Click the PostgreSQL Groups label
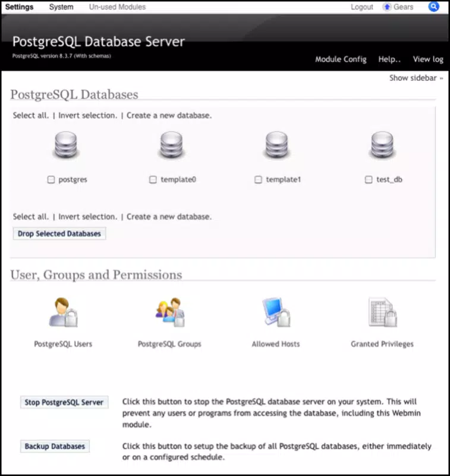Screen dimensions: 450x476 point(169,344)
